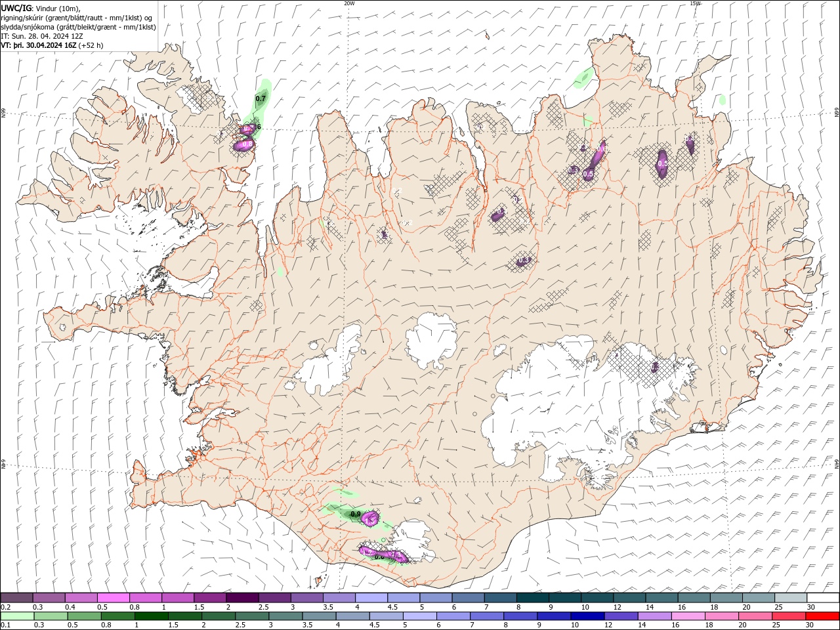Select the light pink 16 rain legend swatch
Image resolution: width=840 pixels, height=630 pixels.
coord(689,616)
